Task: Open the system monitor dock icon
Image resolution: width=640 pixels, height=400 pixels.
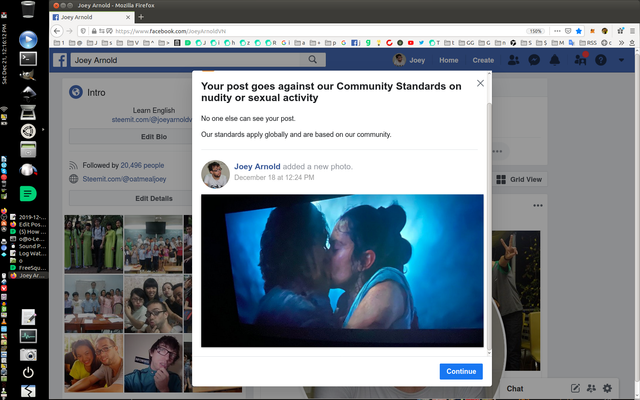Action: coord(28,336)
